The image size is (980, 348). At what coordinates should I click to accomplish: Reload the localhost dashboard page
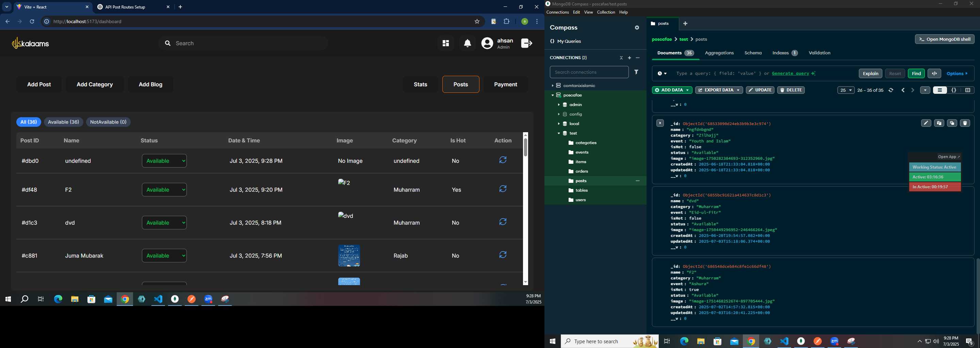tap(32, 22)
